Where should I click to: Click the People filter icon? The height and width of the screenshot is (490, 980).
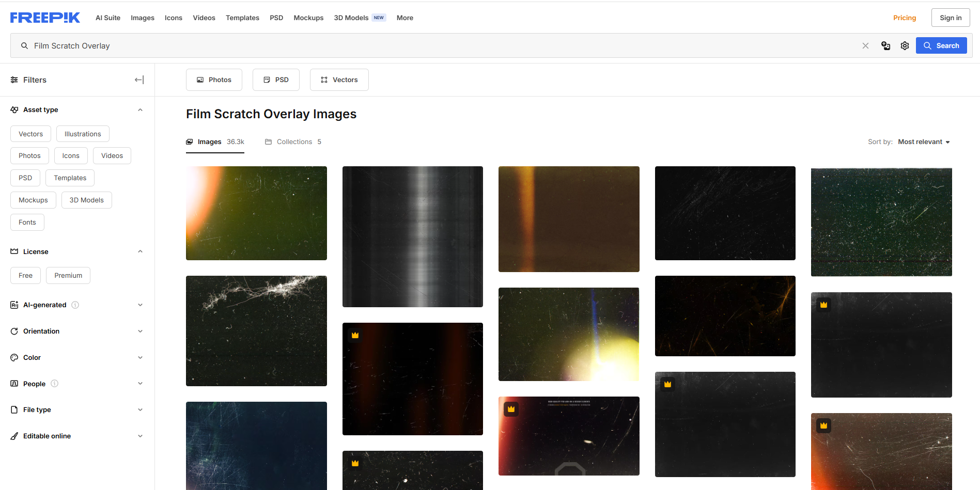(14, 384)
